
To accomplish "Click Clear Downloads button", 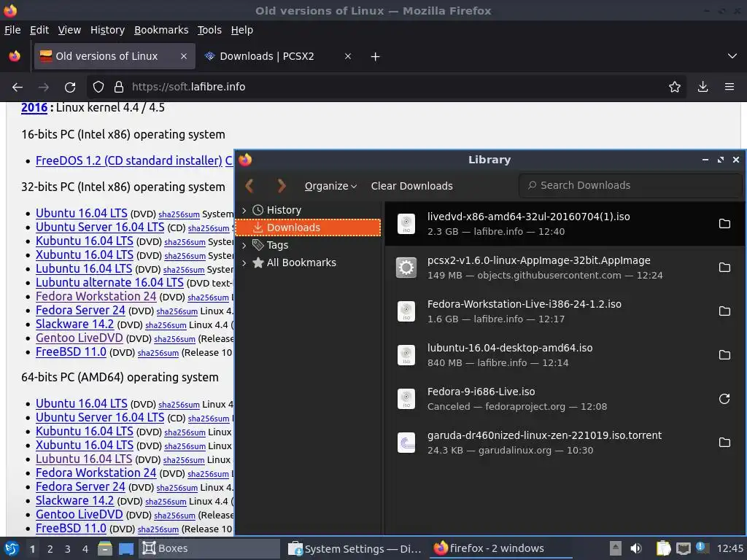I will (412, 186).
